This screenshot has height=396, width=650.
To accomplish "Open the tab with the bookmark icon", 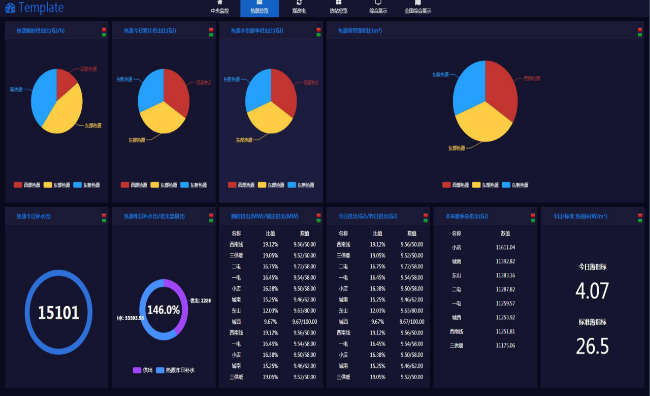I will [x=417, y=8].
